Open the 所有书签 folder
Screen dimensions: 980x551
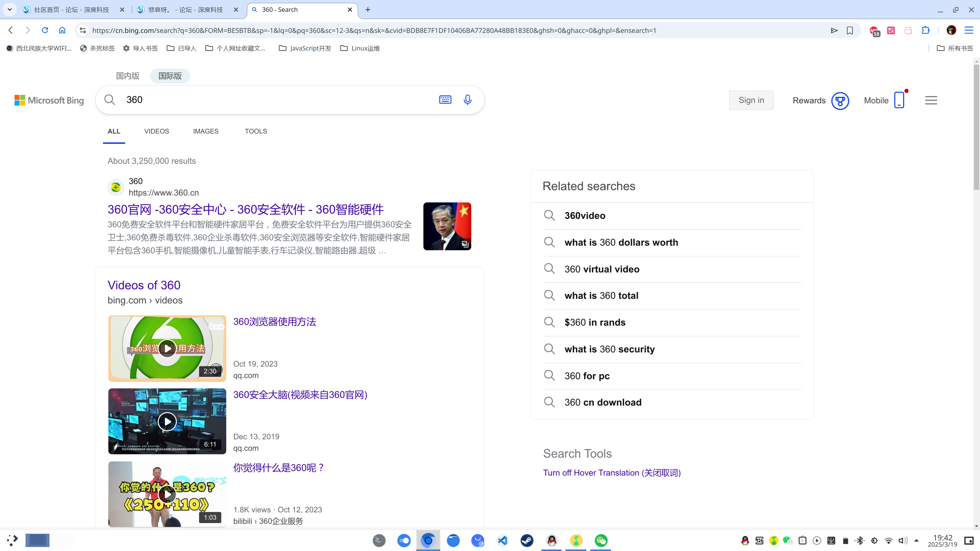pos(955,48)
